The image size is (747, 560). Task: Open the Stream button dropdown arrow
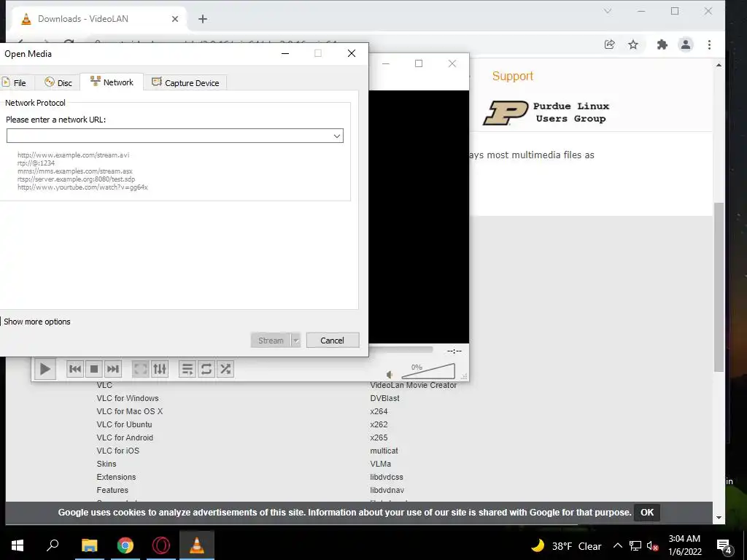pos(296,341)
